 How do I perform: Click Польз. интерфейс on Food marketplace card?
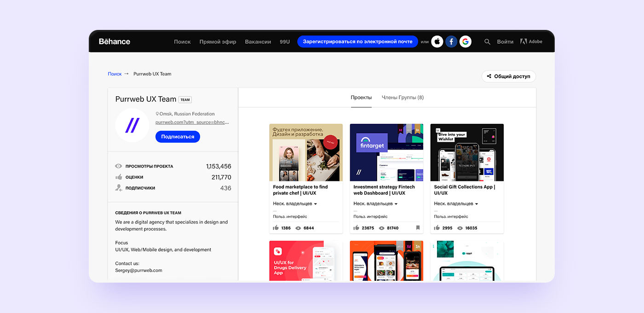point(290,216)
